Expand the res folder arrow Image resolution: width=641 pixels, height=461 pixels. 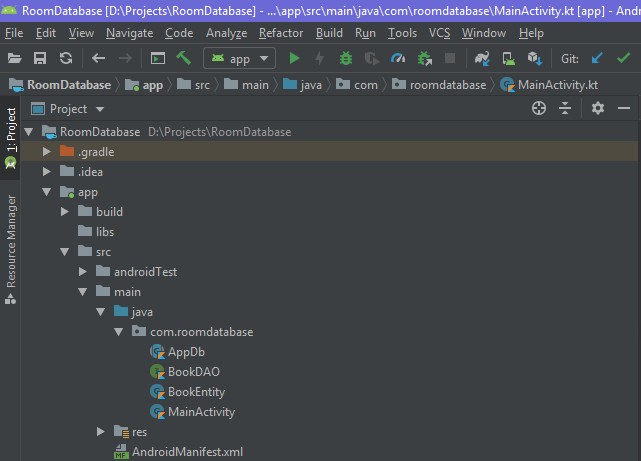coord(101,432)
